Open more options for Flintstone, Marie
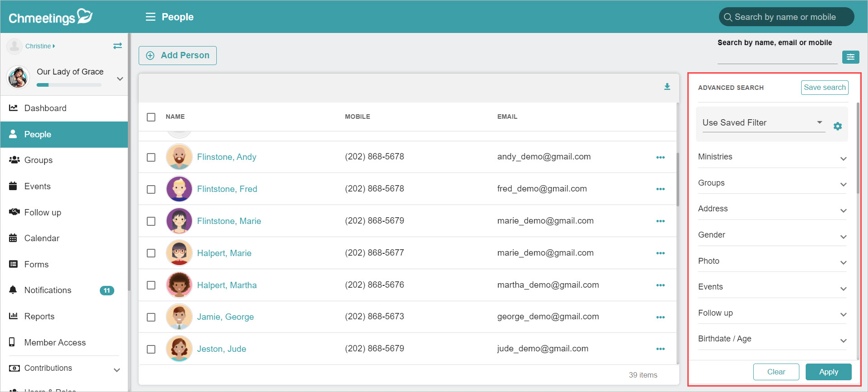 point(660,221)
